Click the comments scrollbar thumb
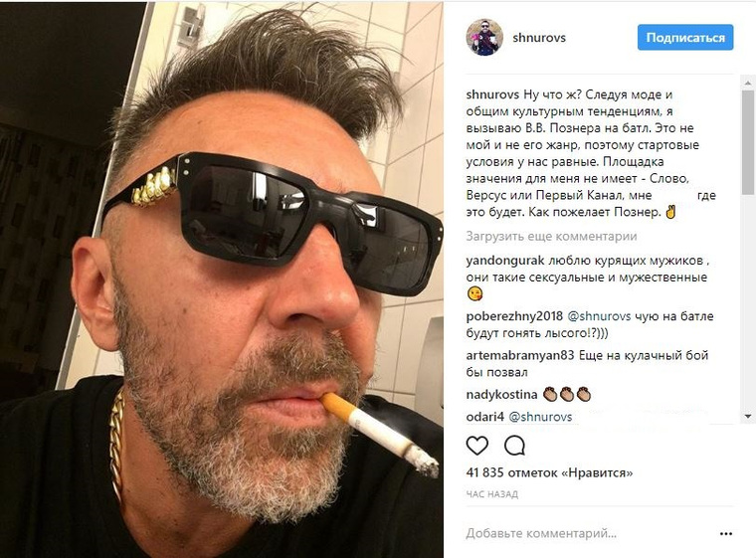Image resolution: width=756 pixels, height=558 pixels. [748, 142]
